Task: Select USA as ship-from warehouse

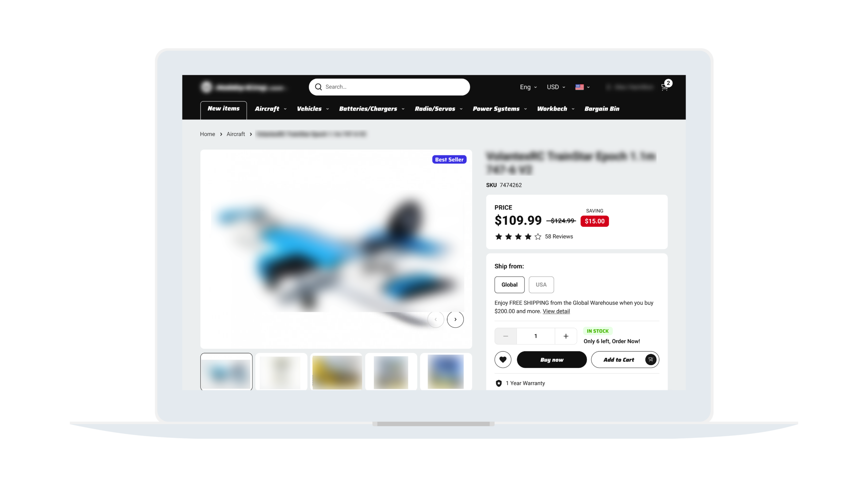Action: [541, 285]
